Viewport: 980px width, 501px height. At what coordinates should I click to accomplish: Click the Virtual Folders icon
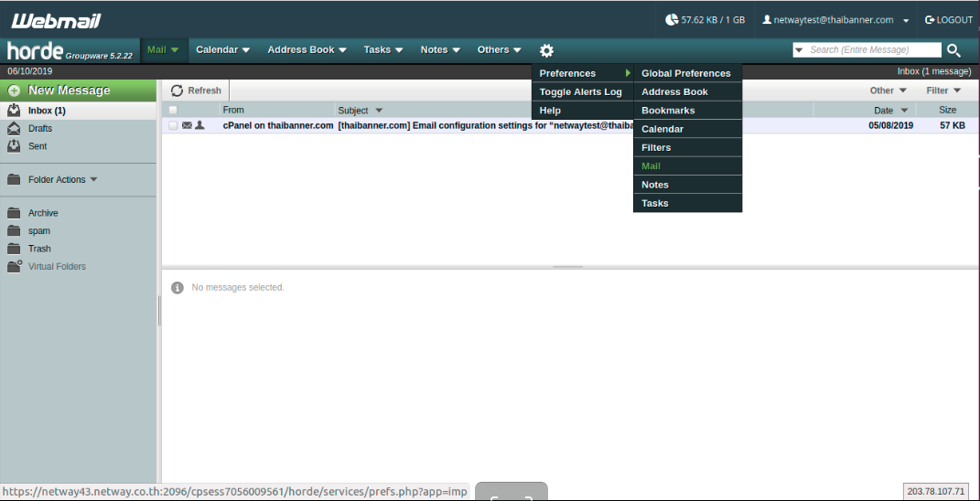pos(14,267)
